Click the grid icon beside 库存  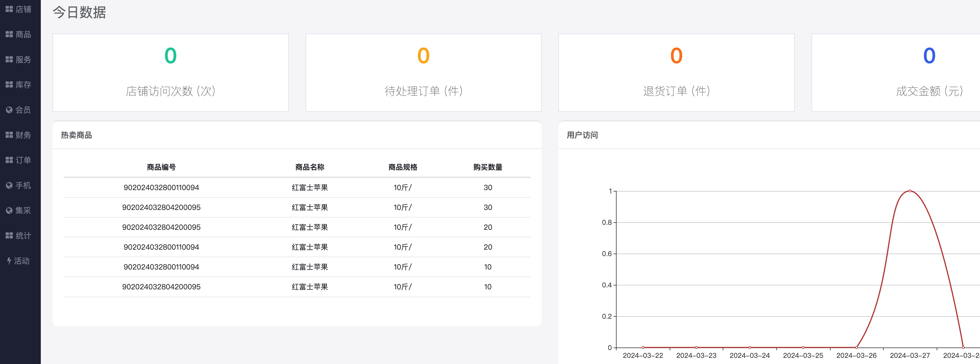pyautogui.click(x=9, y=84)
